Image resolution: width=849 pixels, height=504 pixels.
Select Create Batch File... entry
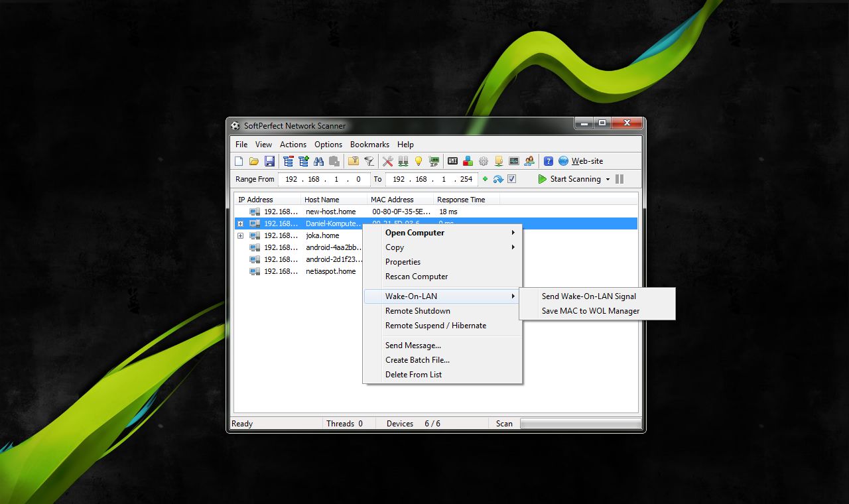pos(442,360)
